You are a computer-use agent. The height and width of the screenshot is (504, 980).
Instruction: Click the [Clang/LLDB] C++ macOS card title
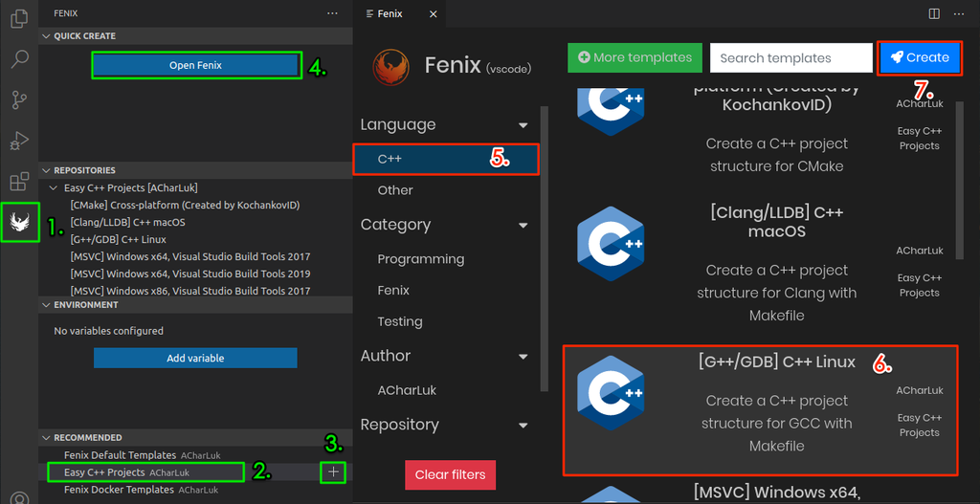tap(777, 222)
